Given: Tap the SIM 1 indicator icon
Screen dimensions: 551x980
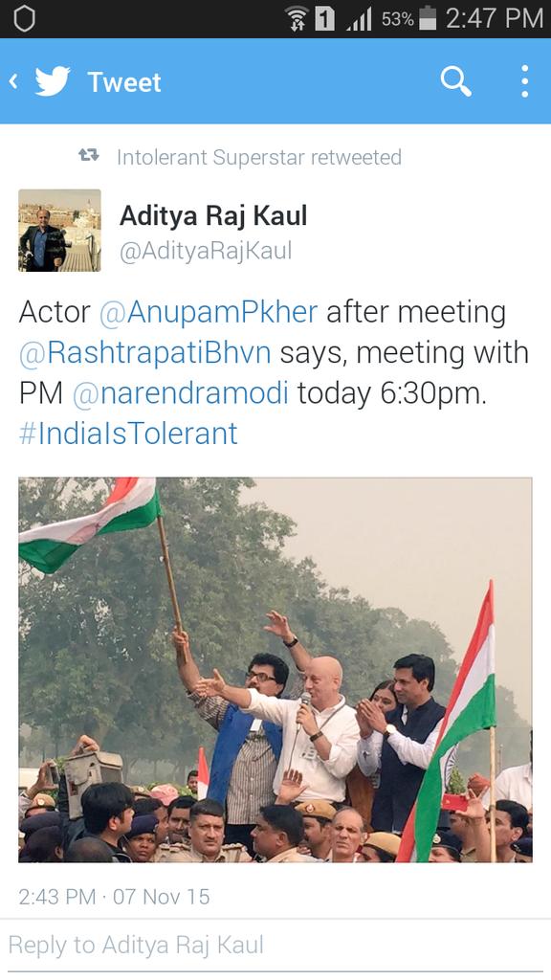Looking at the screenshot, I should click(x=325, y=19).
